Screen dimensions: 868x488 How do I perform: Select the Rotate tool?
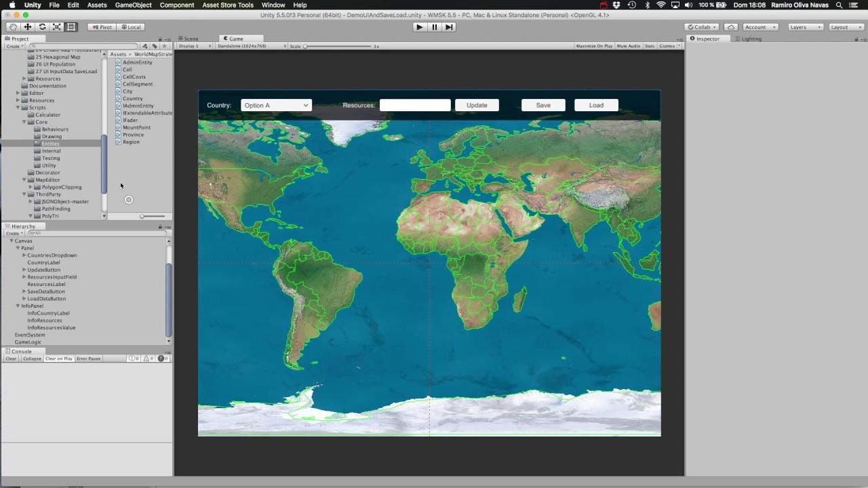[x=41, y=26]
